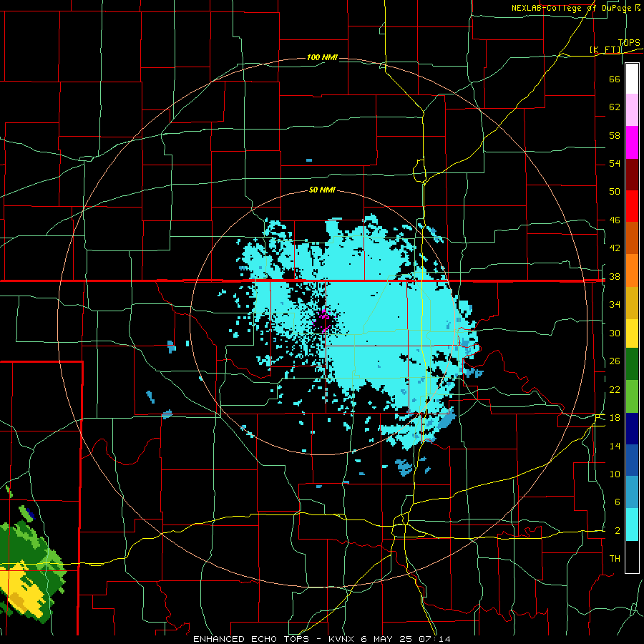Viewport: 644px width, 644px height.
Task: Click the '6' legend value
Action: click(x=617, y=502)
